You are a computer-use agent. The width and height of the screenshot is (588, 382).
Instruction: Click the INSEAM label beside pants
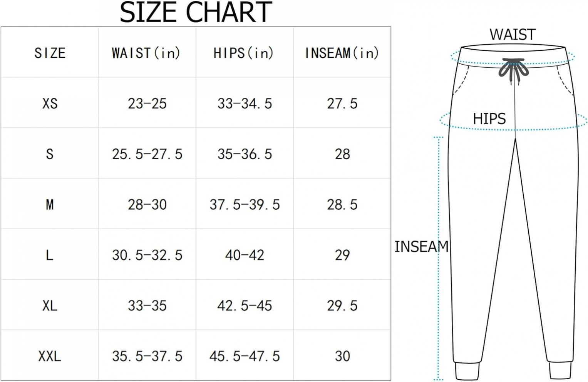pos(421,247)
